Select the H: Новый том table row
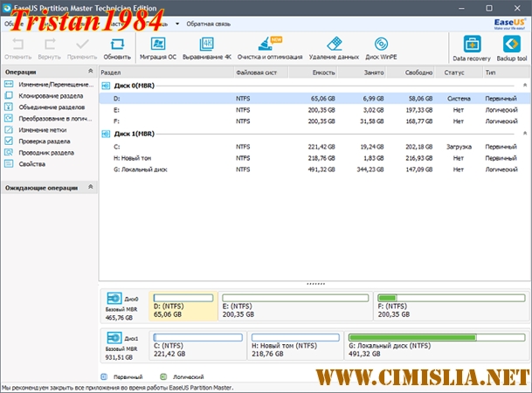Viewport: 532px width, 393px height. 262,158
